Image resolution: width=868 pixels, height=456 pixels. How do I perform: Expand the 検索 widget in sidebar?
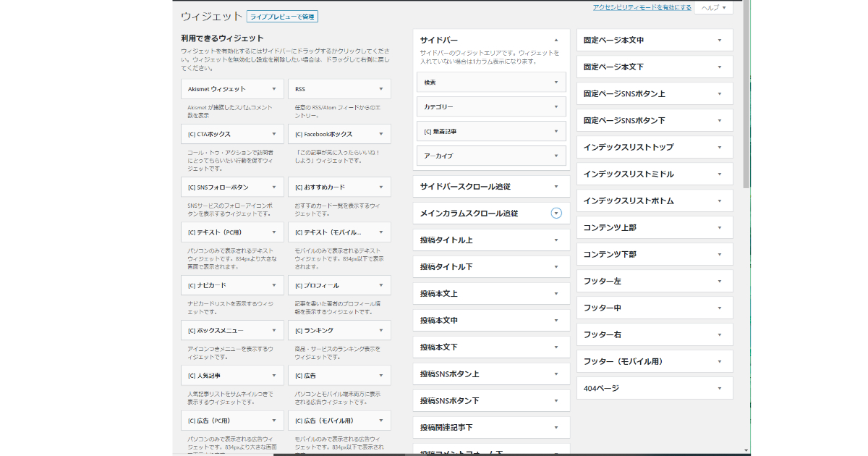click(x=556, y=83)
